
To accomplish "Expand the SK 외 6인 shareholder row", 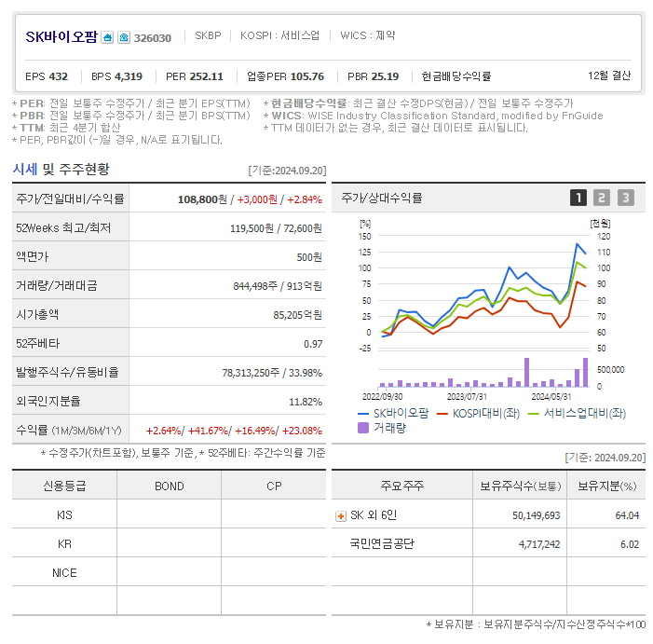I will click(341, 516).
